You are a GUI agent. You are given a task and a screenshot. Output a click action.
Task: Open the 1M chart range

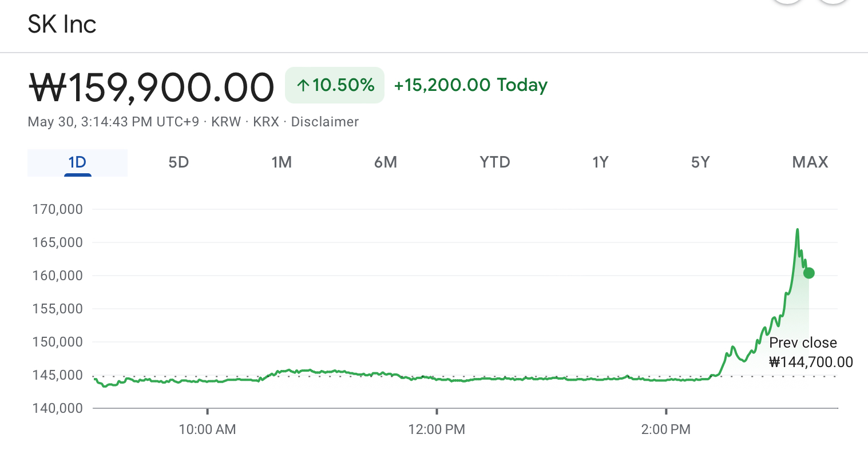(x=282, y=163)
